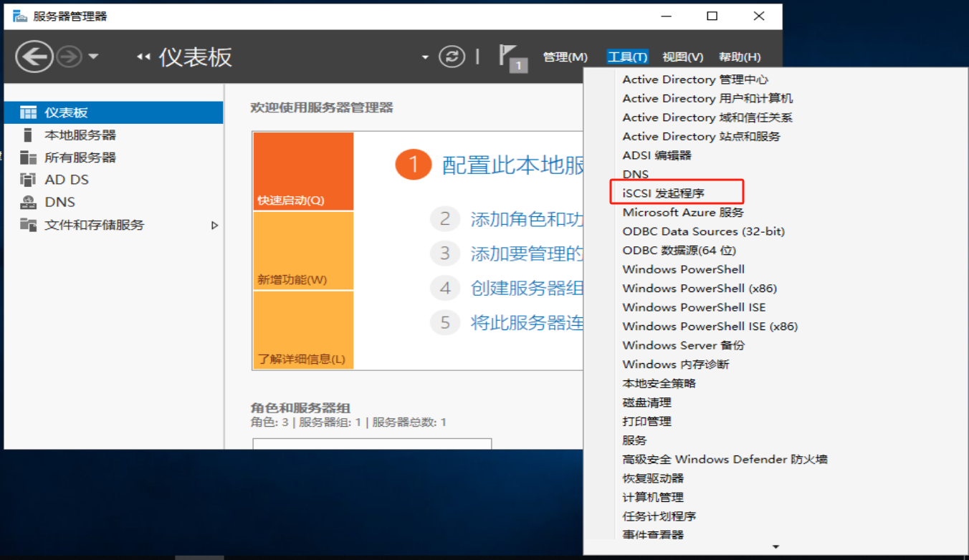Select the 新增功能(W) tile
The image size is (969, 560).
303,251
